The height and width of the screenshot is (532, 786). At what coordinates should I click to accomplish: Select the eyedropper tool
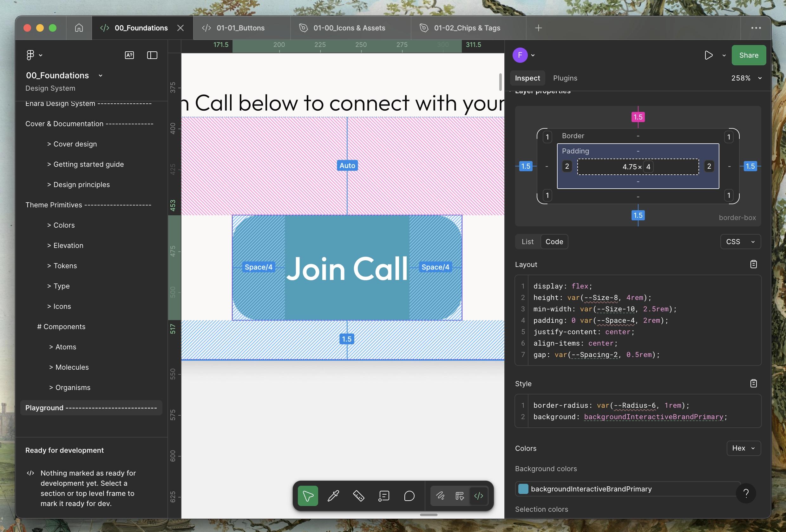pos(333,496)
